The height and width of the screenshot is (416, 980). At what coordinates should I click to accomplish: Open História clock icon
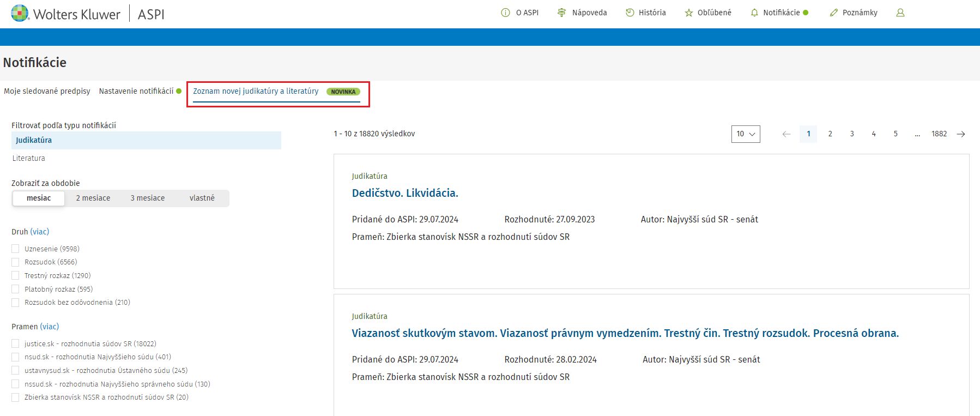(x=630, y=13)
